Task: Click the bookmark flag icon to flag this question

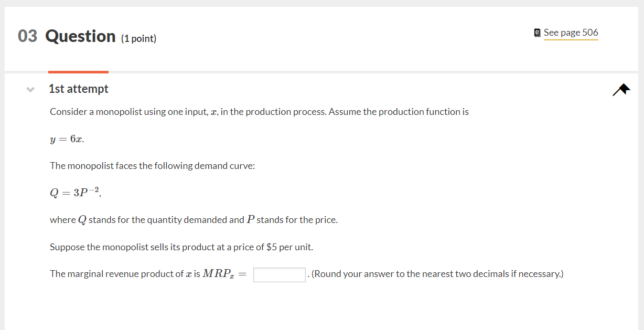Action: [x=621, y=89]
